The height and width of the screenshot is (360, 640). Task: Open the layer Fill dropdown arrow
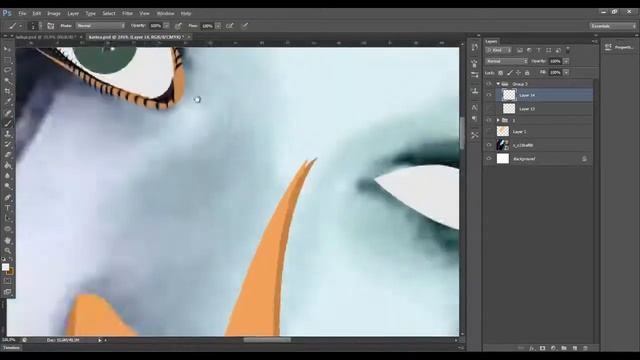[566, 73]
